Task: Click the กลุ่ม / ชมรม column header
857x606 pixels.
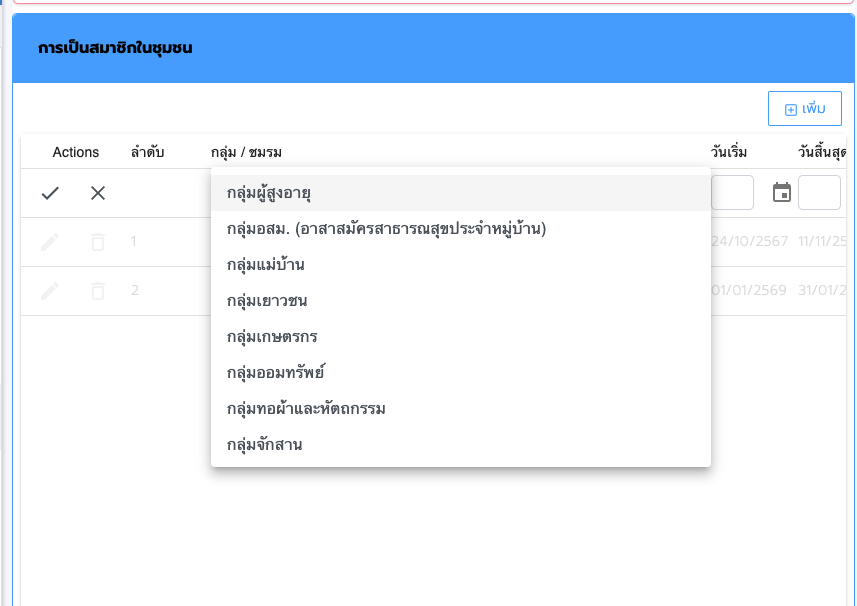Action: 246,152
